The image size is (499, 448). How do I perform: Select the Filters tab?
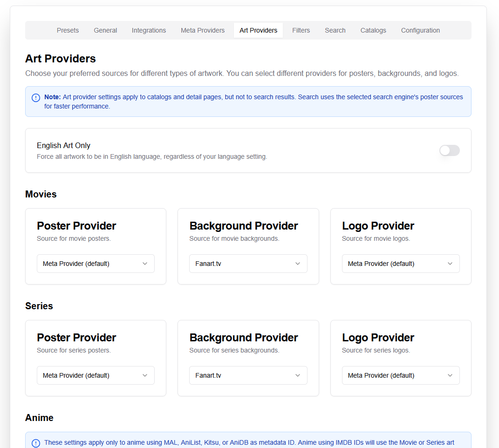point(301,30)
